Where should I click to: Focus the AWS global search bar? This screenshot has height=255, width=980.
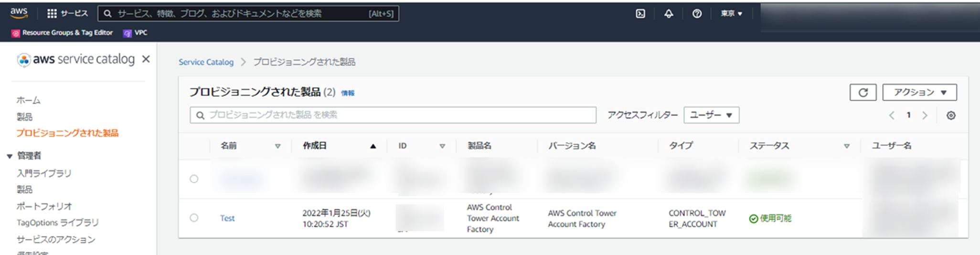pos(248,13)
